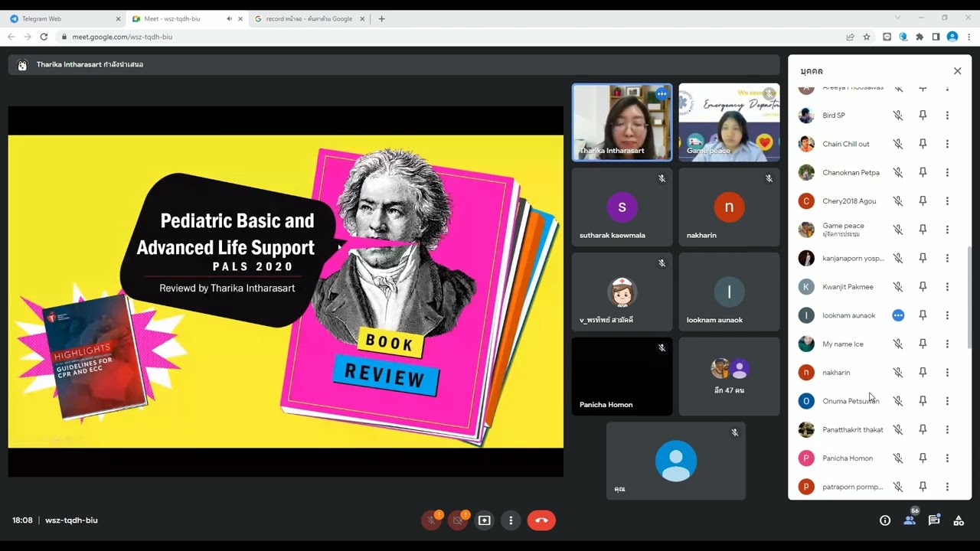The image size is (980, 551).
Task: Reload the Meet page
Action: 44,37
